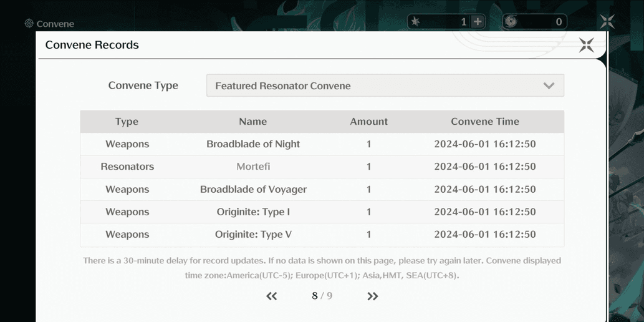Click the star tide currency icon
The width and height of the screenshot is (644, 322).
tap(416, 21)
